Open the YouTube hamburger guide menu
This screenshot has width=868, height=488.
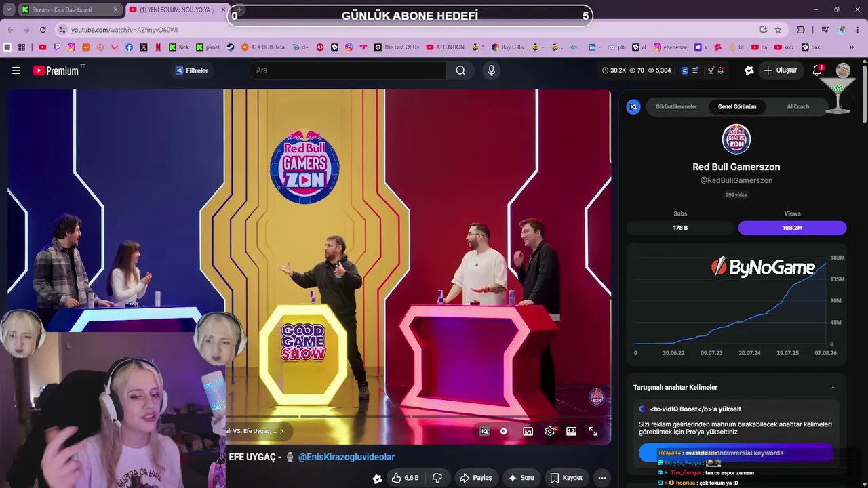coord(16,70)
